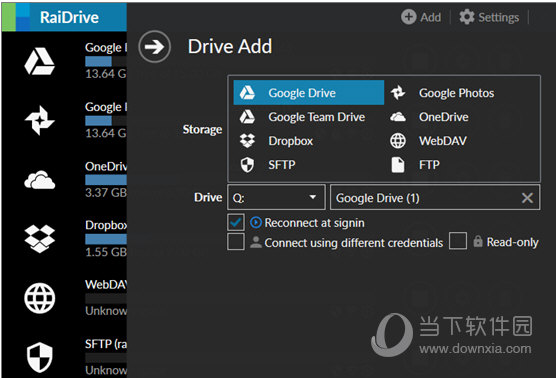The height and width of the screenshot is (378, 556).
Task: Click the FTP document icon in storage list
Action: point(398,165)
